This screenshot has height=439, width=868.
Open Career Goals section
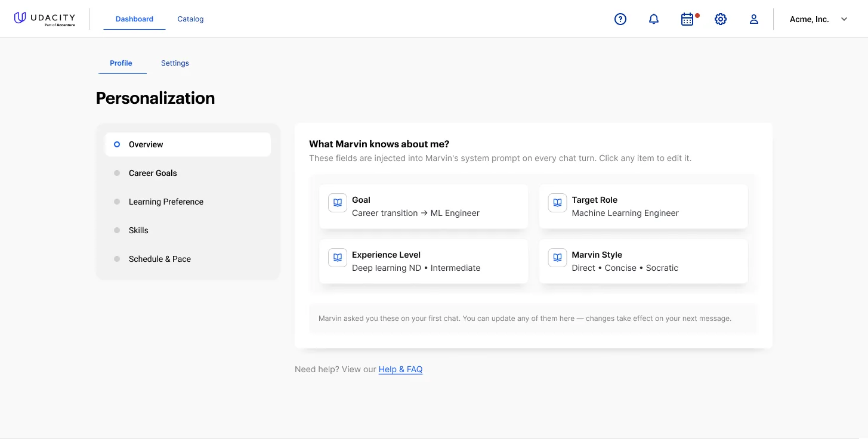click(188, 173)
